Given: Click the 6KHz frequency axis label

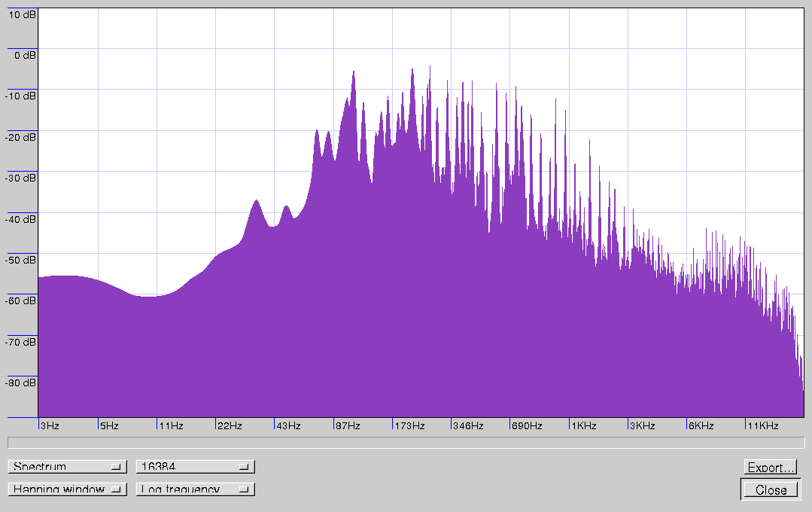Looking at the screenshot, I should (x=701, y=426).
